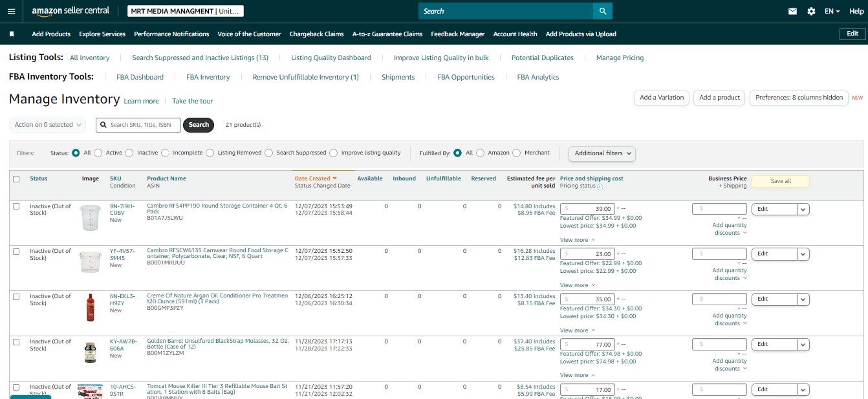Viewport: 868px width, 399px height.
Task: Click the Edit button for Golden Barrel Molasses row
Action: 775,345
